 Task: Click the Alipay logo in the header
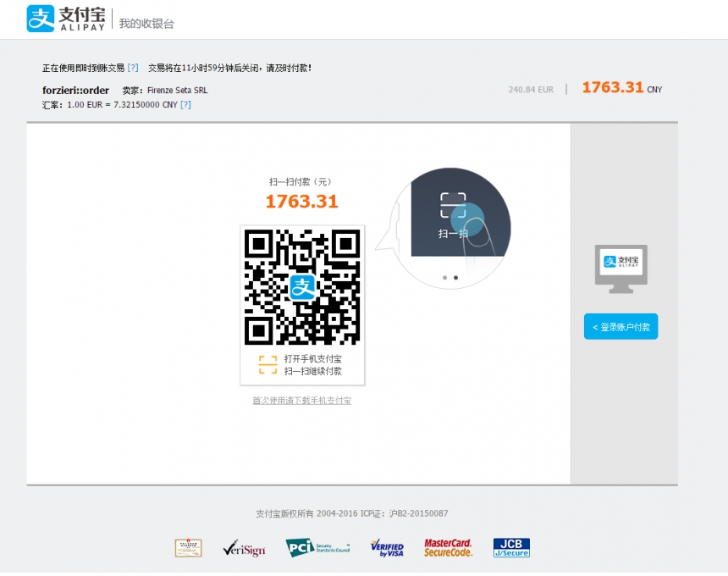click(x=66, y=19)
